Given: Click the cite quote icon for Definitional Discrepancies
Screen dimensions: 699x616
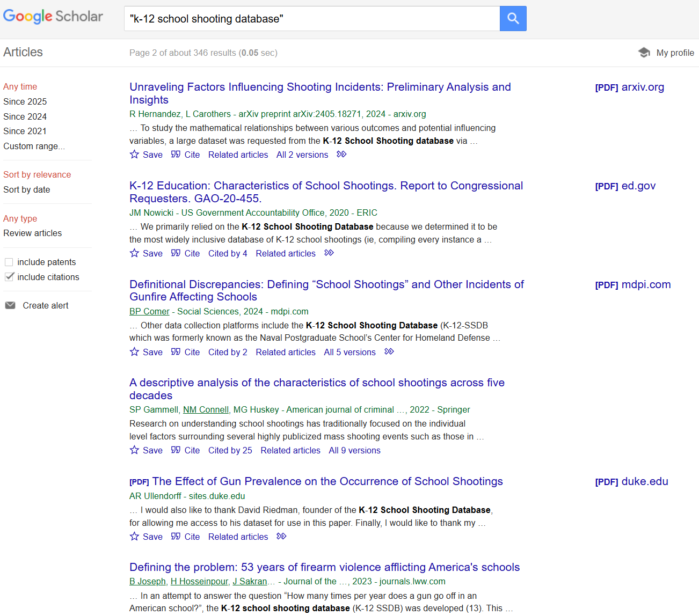Looking at the screenshot, I should coord(176,352).
